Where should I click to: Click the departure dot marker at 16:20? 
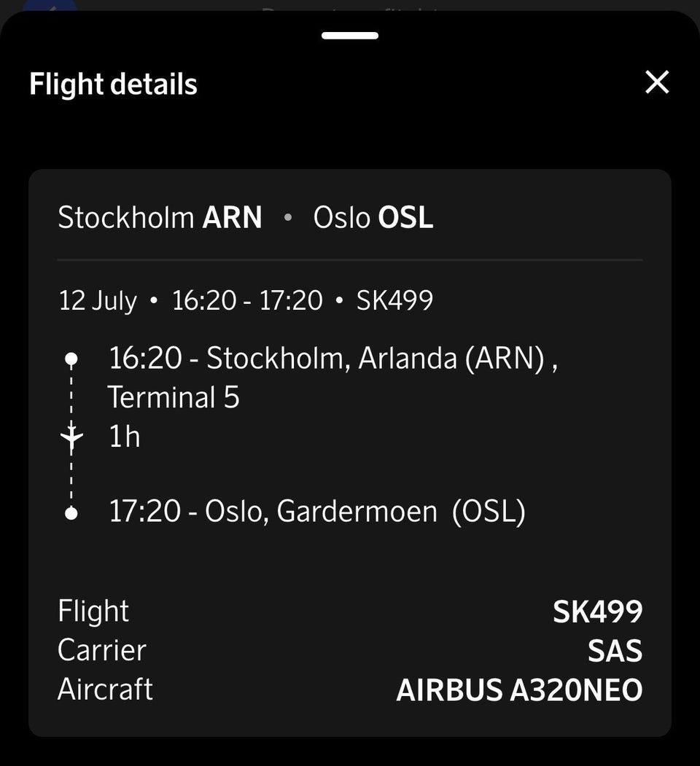(x=71, y=359)
